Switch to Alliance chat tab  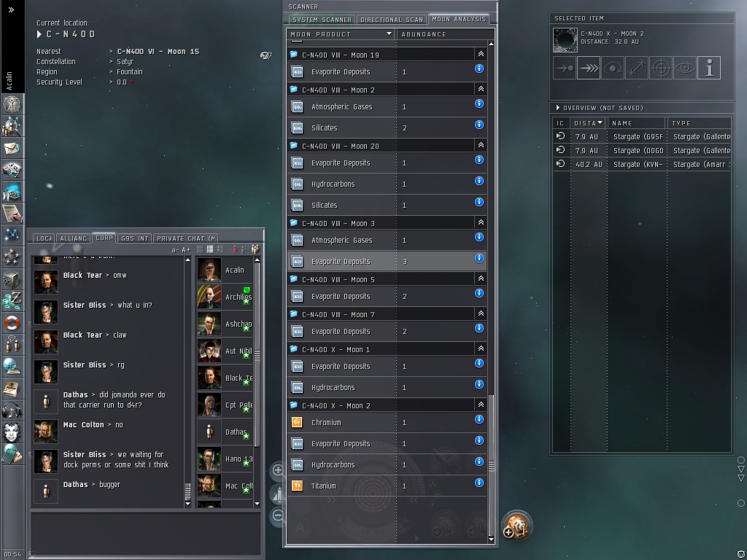coord(74,238)
